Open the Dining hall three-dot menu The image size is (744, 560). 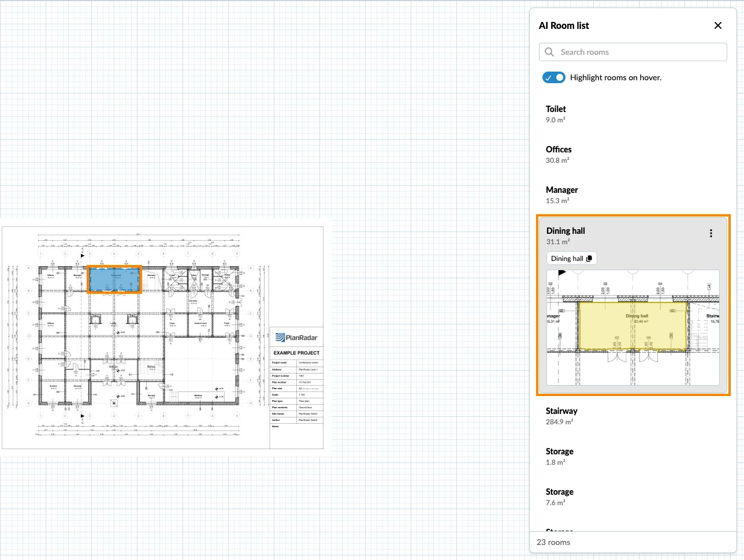click(711, 233)
